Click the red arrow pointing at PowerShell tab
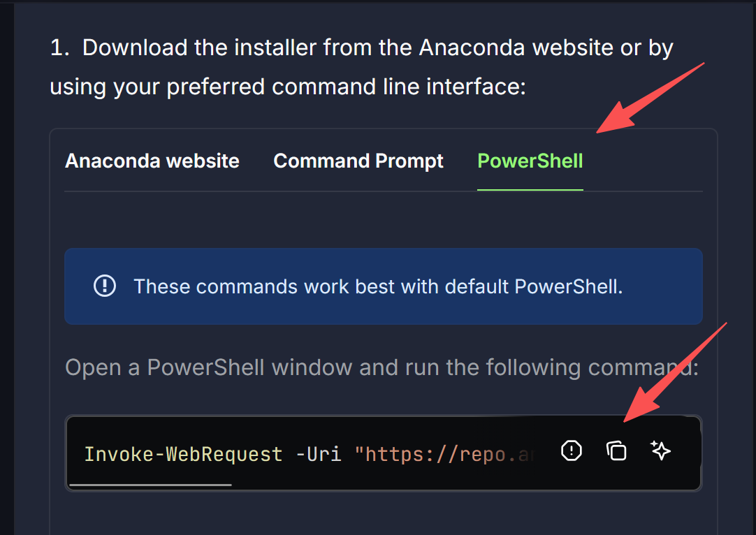 click(x=650, y=96)
